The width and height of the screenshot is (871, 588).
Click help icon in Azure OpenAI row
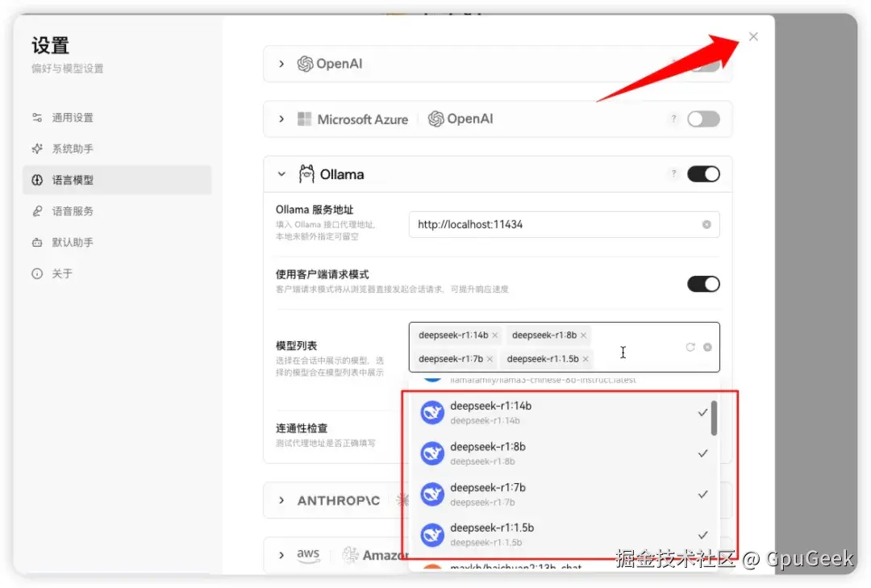[x=673, y=119]
